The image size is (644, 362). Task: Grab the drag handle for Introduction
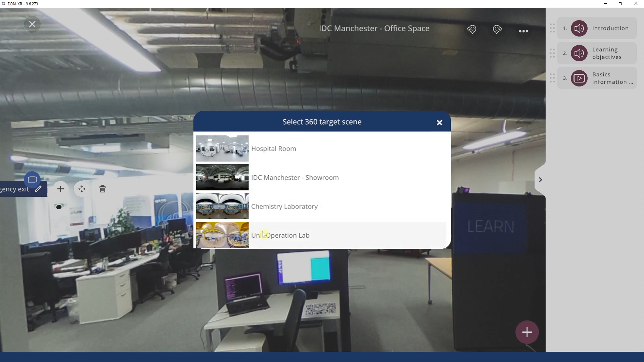(552, 28)
